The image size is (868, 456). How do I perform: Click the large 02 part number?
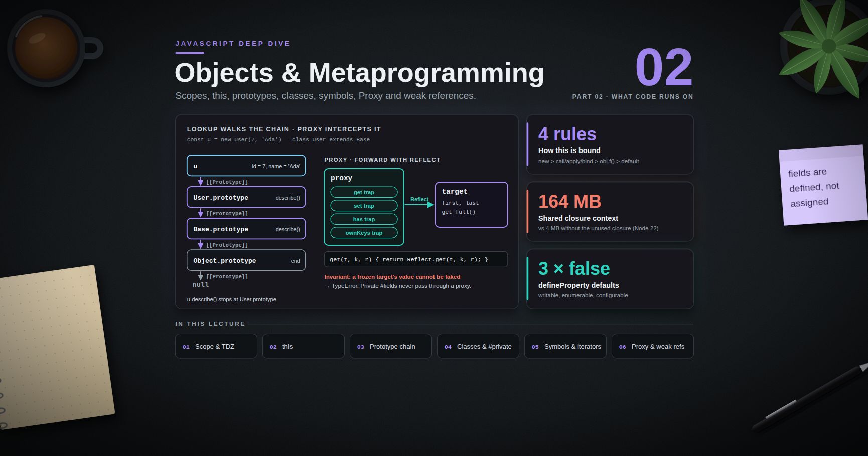pos(664,67)
